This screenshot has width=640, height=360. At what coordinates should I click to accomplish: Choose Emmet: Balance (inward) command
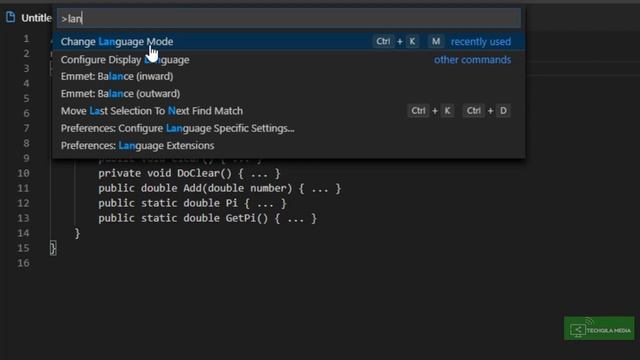point(289,76)
